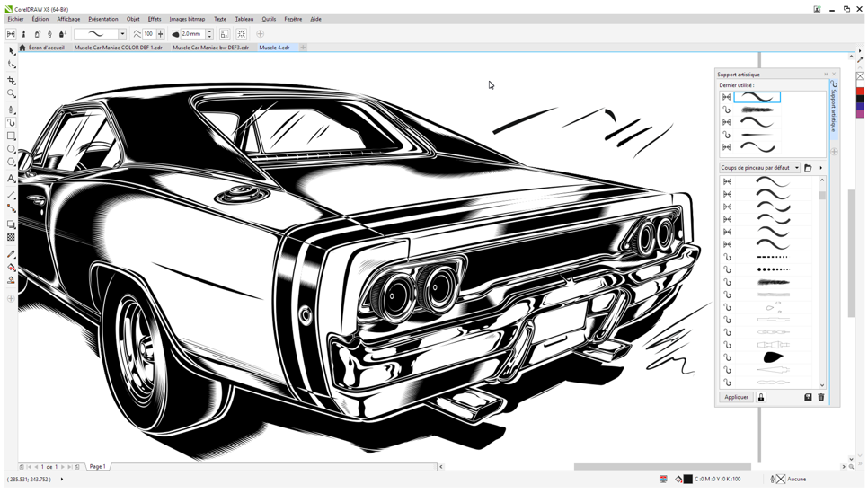868x493 pixels.
Task: Save brush stroke with disk icon in docker
Action: tap(808, 397)
